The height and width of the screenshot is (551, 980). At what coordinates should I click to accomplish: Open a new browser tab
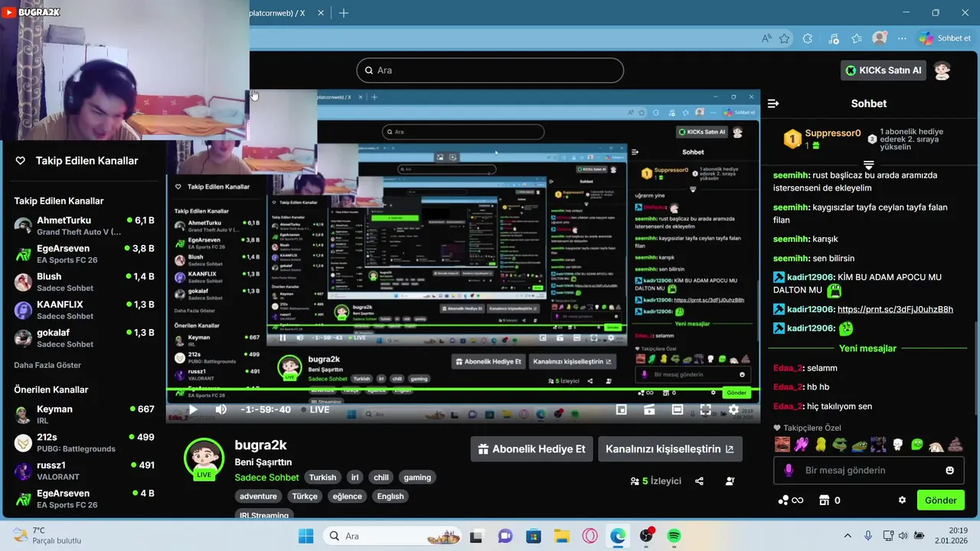[344, 13]
